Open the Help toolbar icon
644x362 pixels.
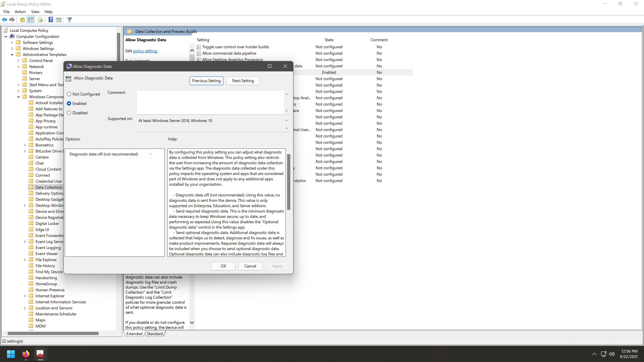[51, 19]
